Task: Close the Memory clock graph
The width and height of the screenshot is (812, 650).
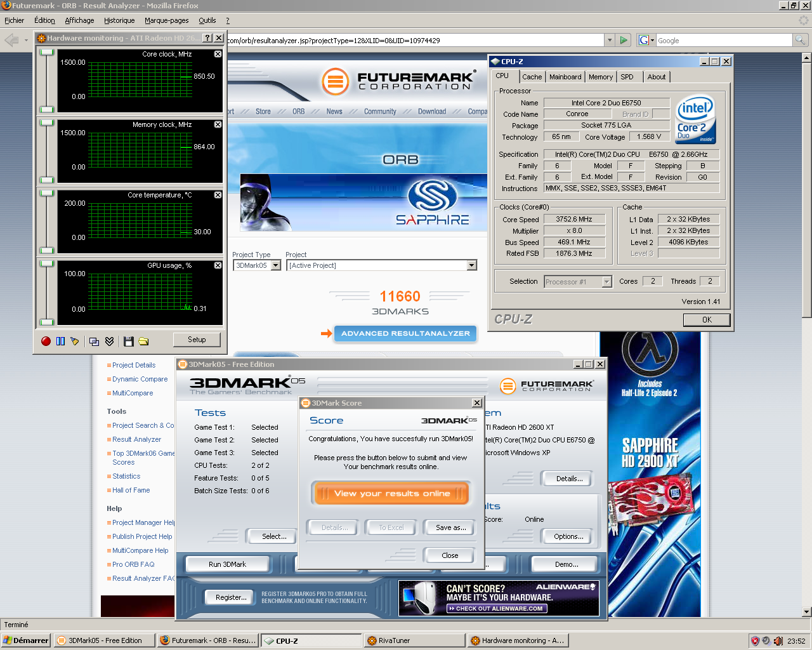Action: (218, 124)
